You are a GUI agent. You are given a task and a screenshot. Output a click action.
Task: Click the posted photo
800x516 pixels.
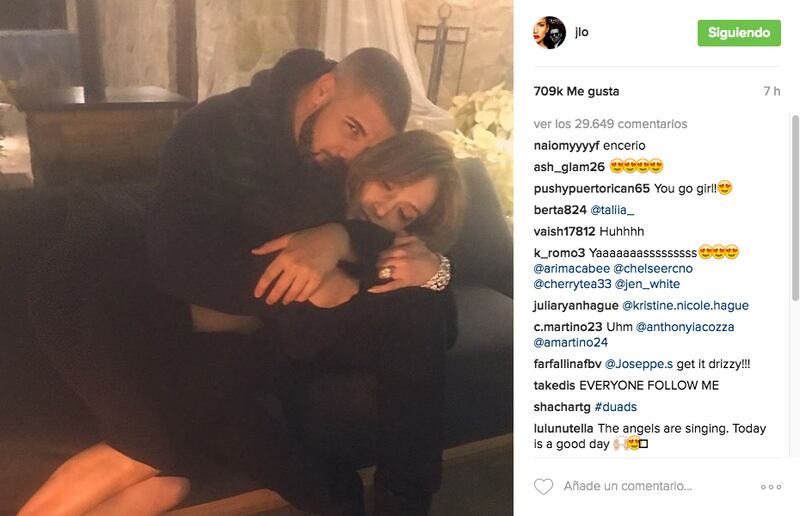[257, 258]
